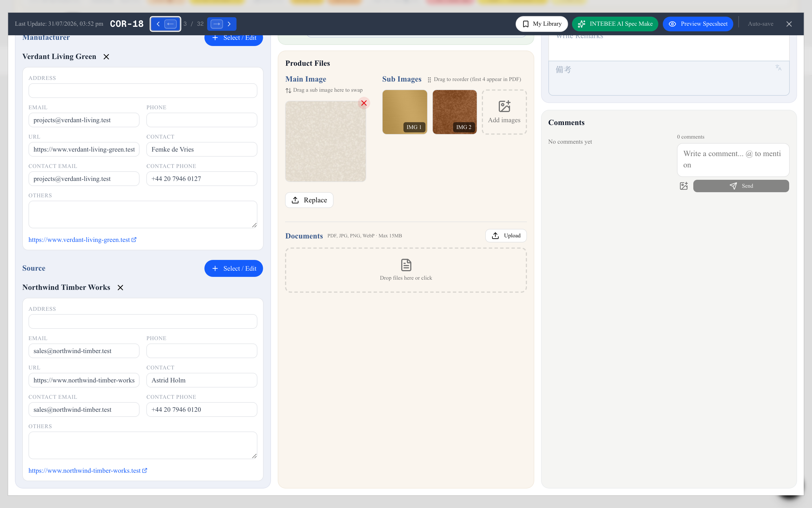
Task: Click source ADDRESS field
Action: point(143,321)
